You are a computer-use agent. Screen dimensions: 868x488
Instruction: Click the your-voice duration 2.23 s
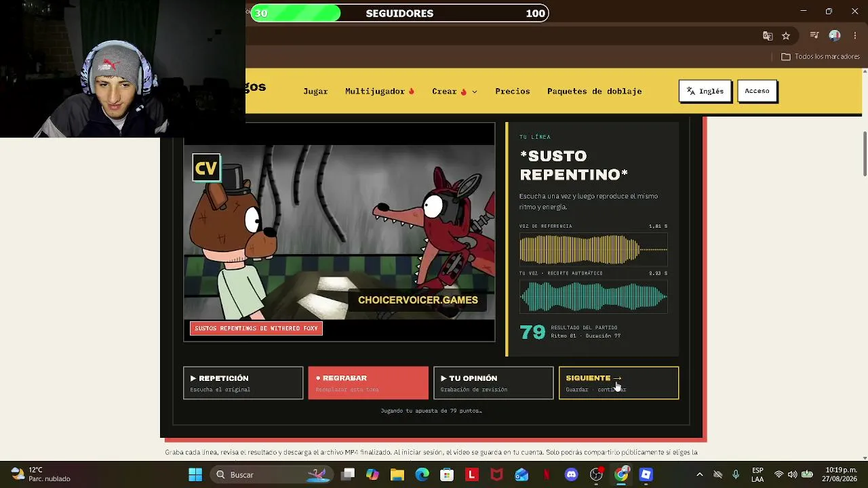[x=658, y=273]
